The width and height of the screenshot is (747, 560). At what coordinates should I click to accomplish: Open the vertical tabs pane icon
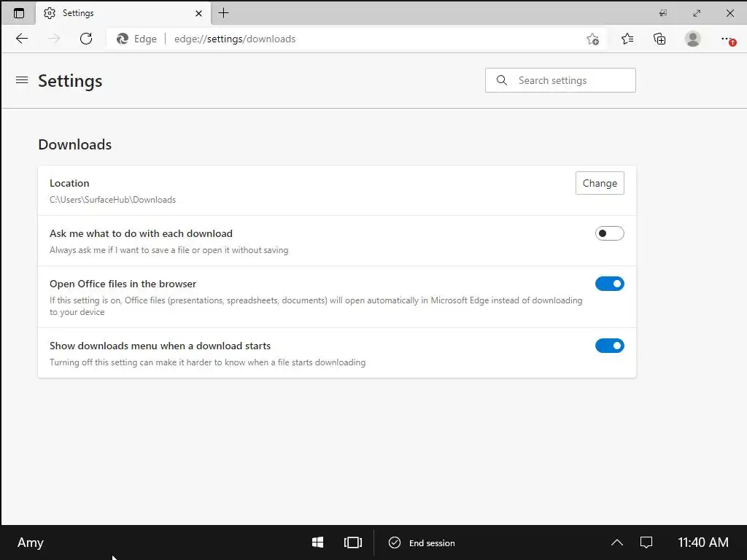(18, 13)
